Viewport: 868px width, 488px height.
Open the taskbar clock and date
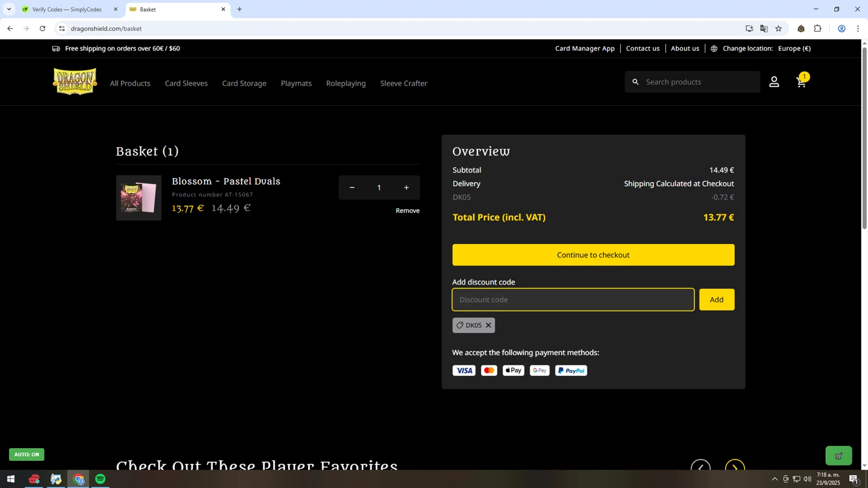coord(828,479)
